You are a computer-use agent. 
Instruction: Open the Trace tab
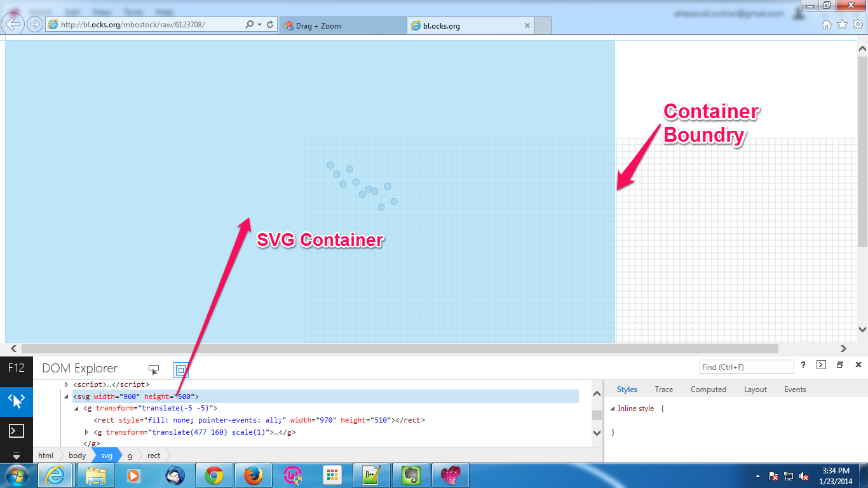(x=664, y=390)
